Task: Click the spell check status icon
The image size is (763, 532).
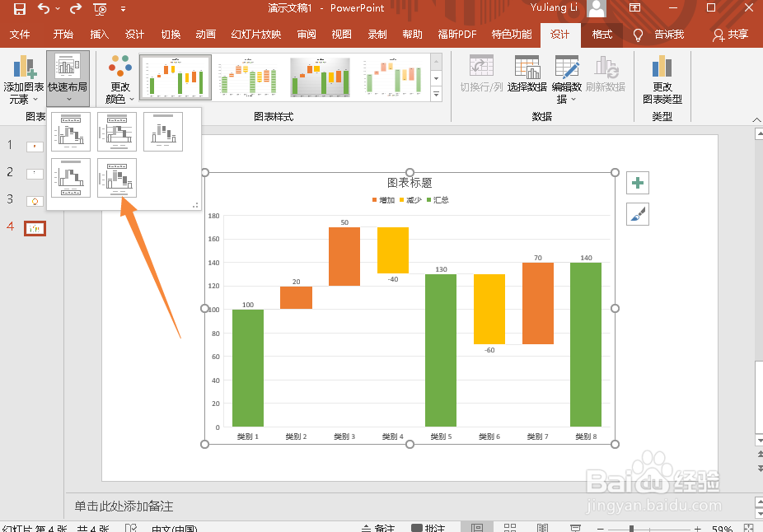Action: tap(131, 528)
